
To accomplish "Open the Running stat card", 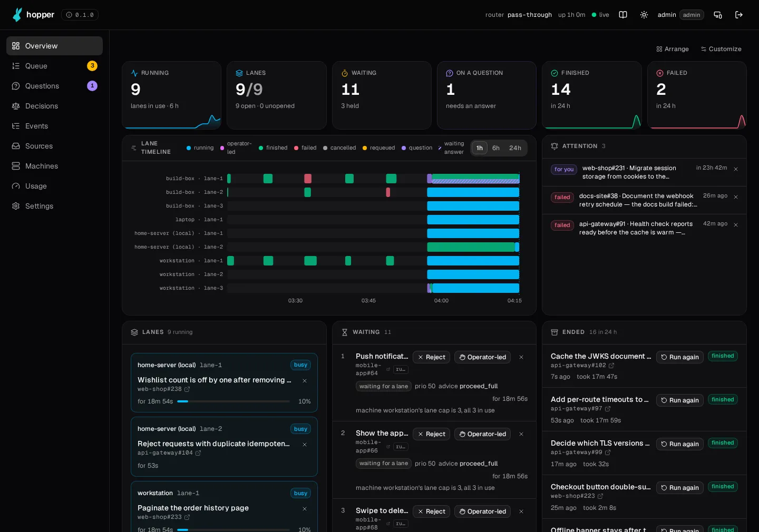I will (171, 95).
